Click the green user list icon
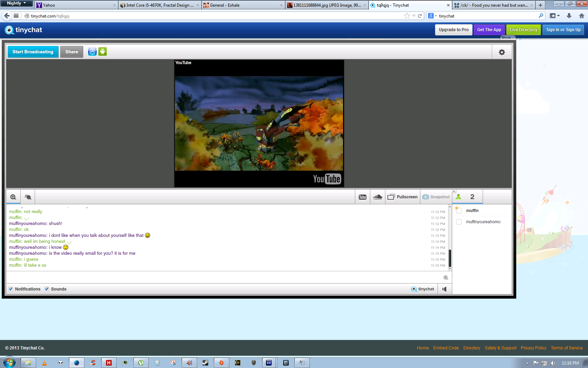Viewport: 588px width, 368px height. [x=458, y=197]
